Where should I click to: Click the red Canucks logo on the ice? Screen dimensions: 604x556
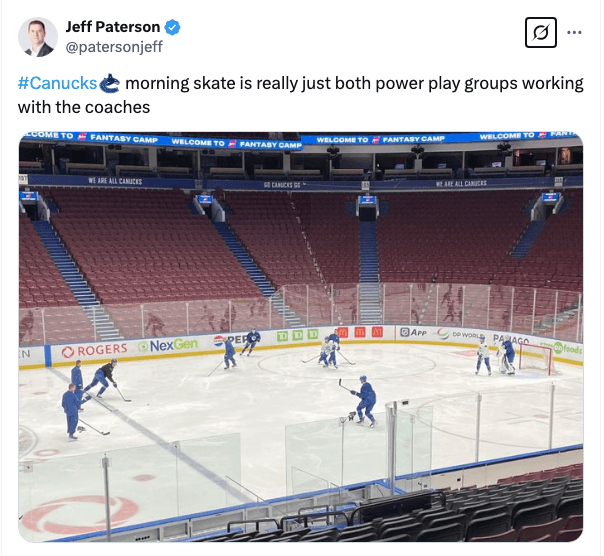point(78,513)
